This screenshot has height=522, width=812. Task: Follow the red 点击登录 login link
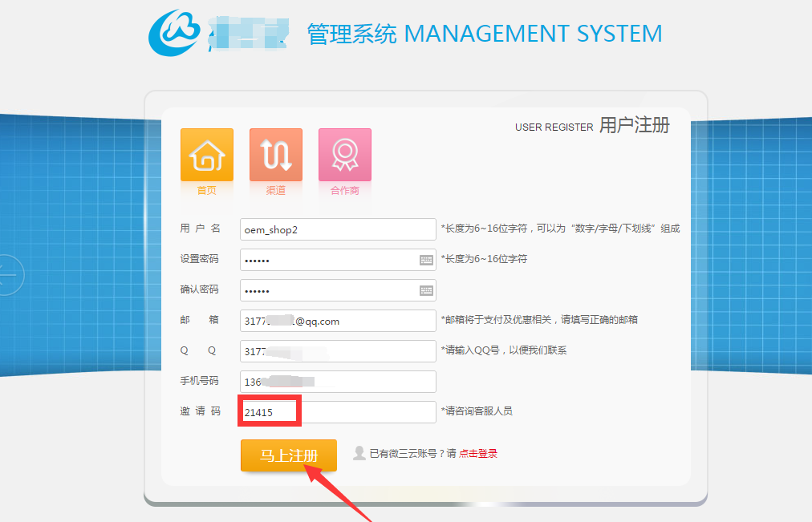[478, 454]
